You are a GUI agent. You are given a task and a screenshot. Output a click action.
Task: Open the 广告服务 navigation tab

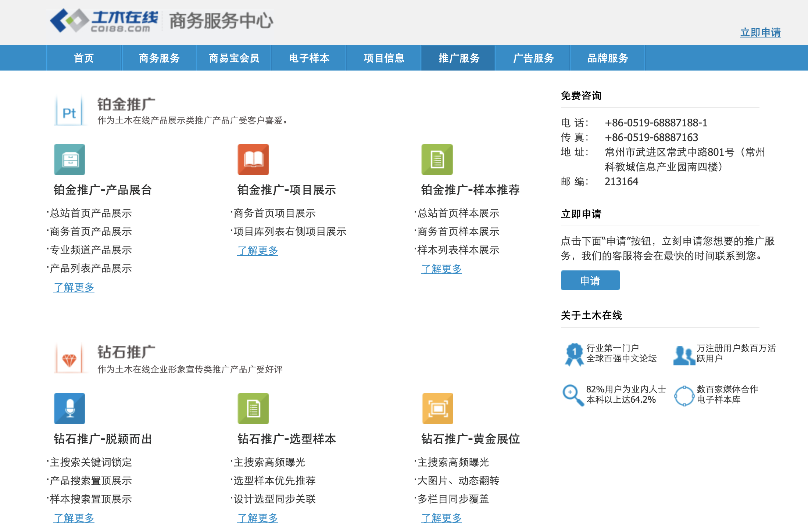(x=533, y=58)
